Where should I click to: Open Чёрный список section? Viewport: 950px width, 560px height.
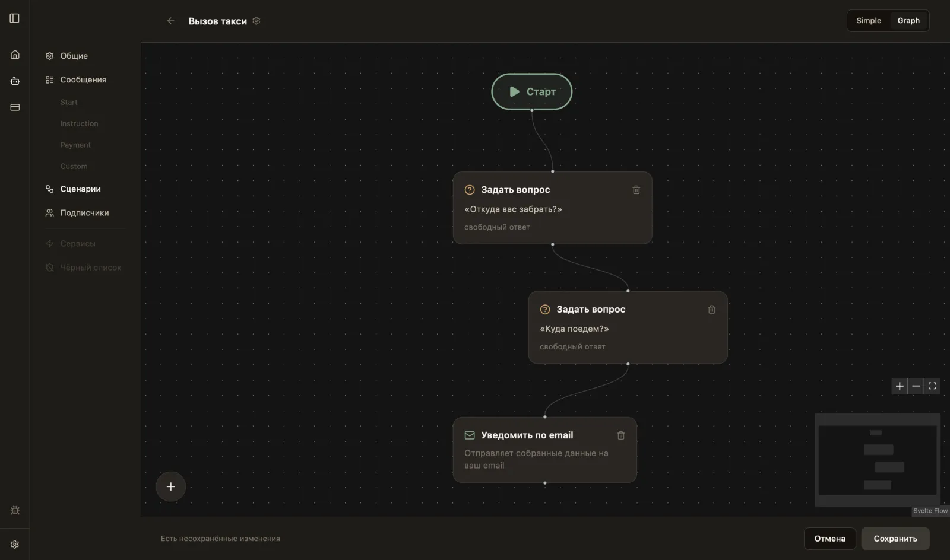point(90,268)
